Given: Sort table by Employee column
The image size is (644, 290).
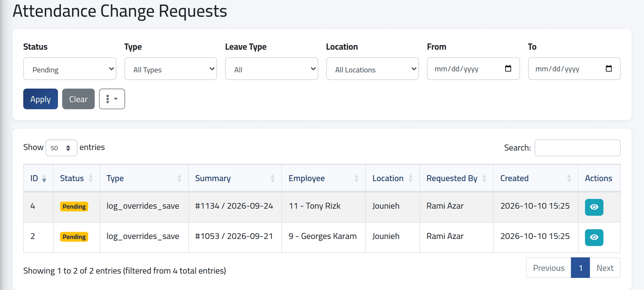Looking at the screenshot, I should point(324,178).
